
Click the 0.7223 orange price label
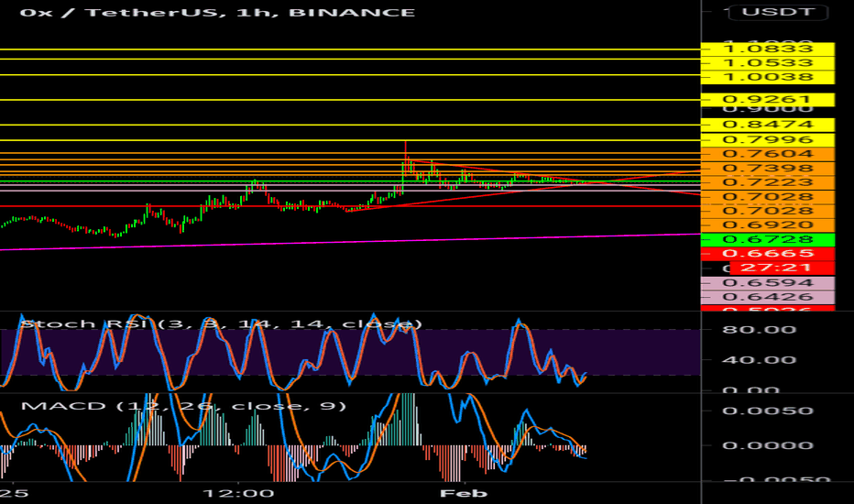[x=767, y=182]
